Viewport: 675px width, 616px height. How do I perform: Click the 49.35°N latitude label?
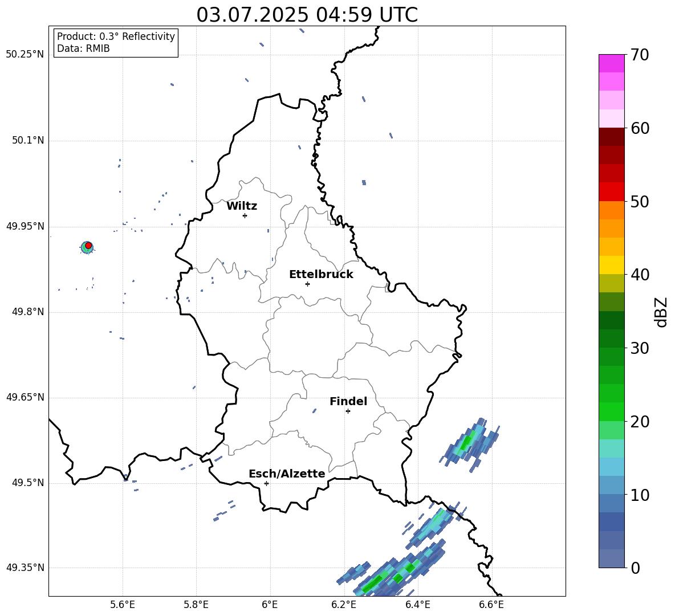click(x=25, y=568)
